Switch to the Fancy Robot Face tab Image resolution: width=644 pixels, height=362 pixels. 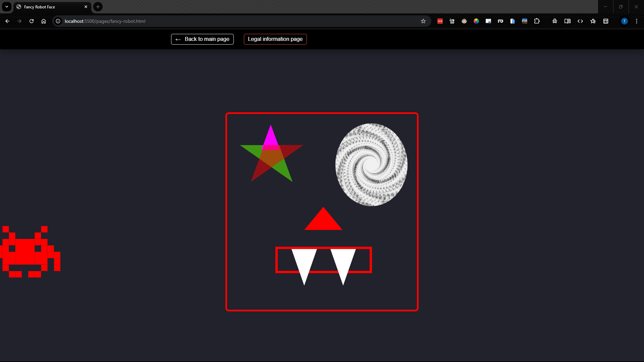52,7
